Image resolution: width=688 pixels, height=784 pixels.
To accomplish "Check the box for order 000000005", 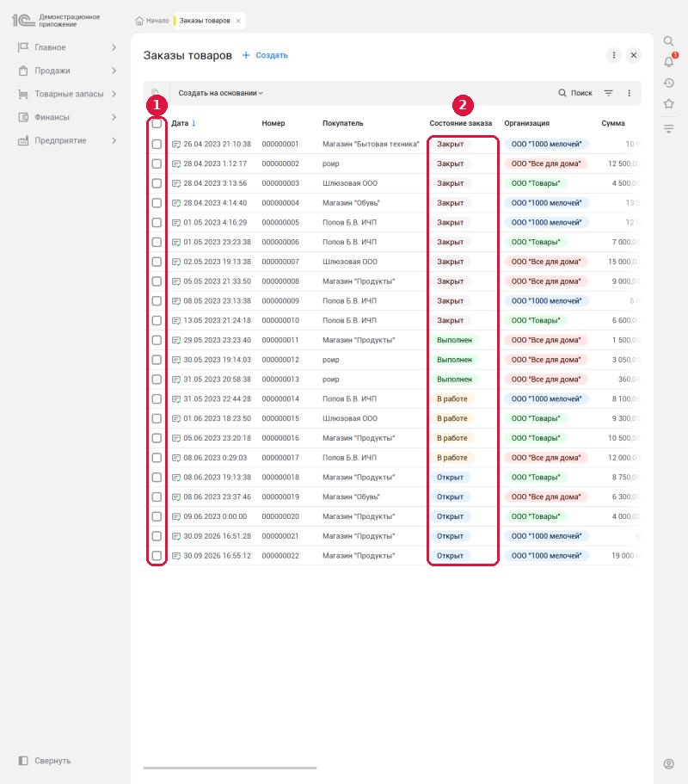I will pyautogui.click(x=157, y=223).
